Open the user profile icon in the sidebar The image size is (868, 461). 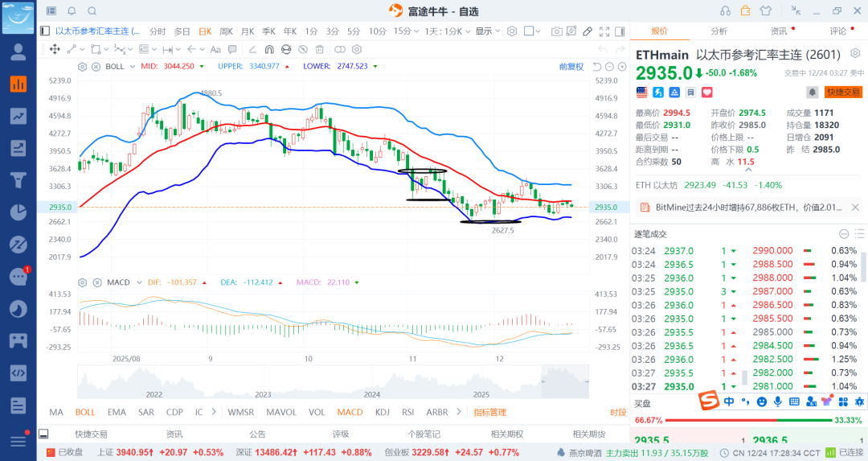tap(18, 52)
